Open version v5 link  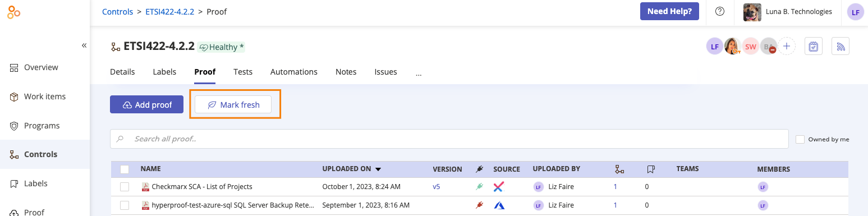pos(437,187)
